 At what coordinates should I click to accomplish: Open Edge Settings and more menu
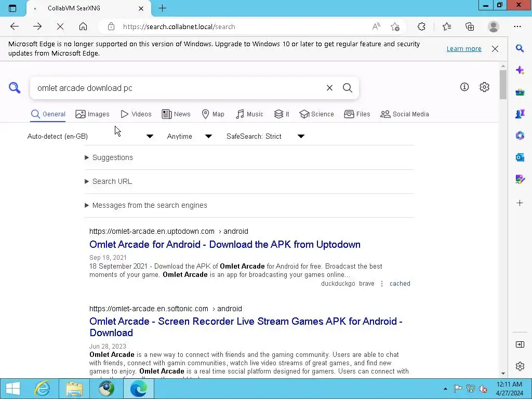coord(517,26)
